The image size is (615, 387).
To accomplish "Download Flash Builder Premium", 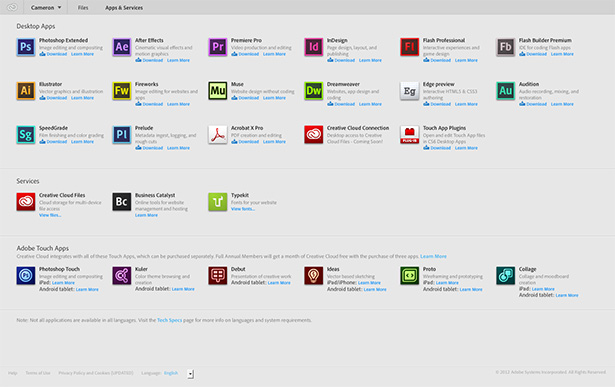I will tap(533, 54).
